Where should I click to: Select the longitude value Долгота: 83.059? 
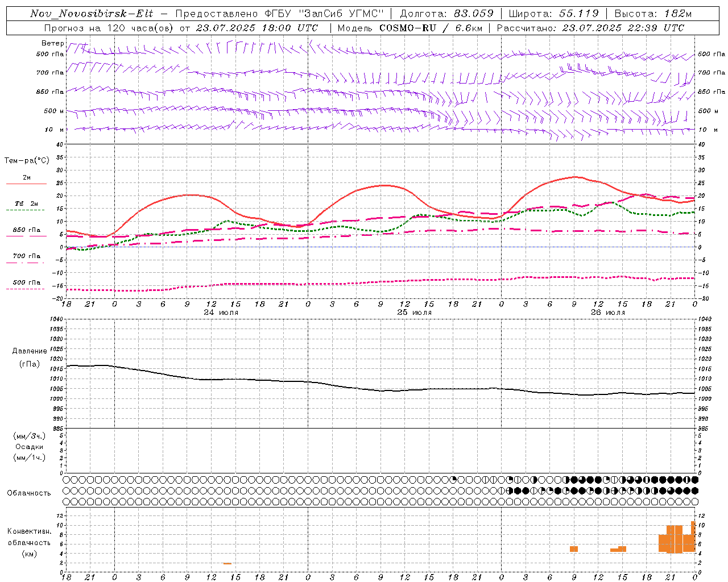tap(447, 14)
